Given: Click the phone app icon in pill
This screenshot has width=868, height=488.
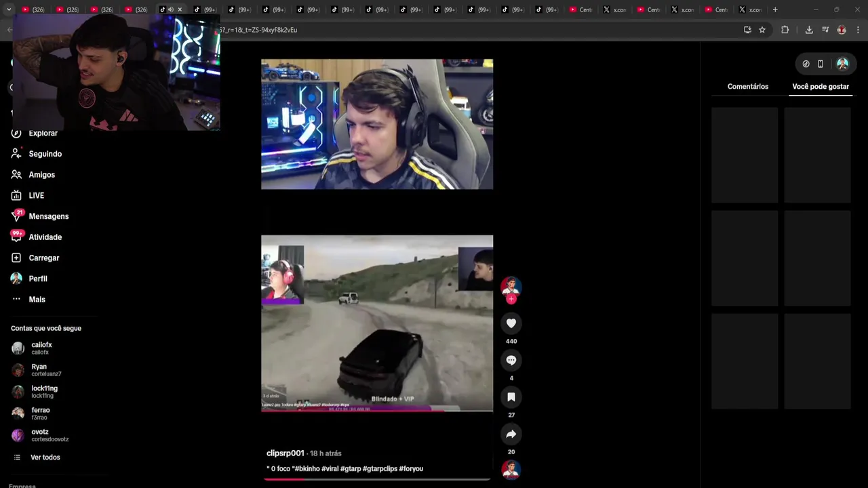Looking at the screenshot, I should coord(821,64).
